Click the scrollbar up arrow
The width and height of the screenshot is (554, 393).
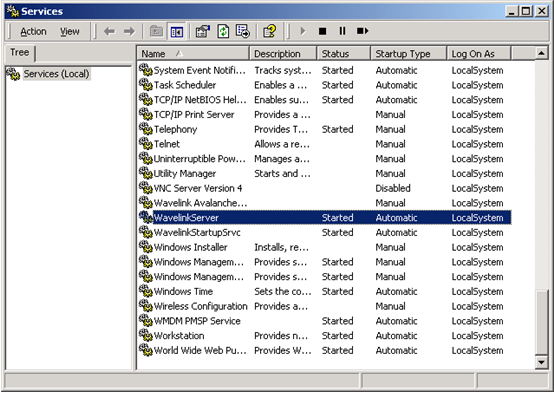click(x=542, y=53)
